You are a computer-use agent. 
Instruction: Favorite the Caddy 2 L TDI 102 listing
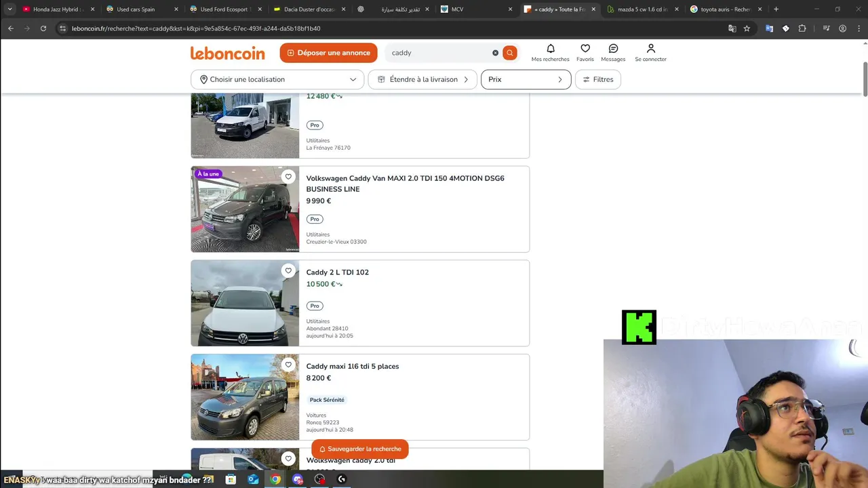288,271
